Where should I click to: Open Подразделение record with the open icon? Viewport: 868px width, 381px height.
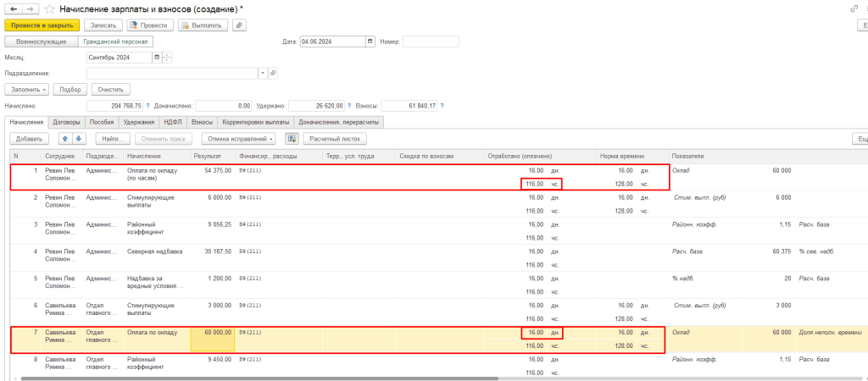[x=273, y=74]
